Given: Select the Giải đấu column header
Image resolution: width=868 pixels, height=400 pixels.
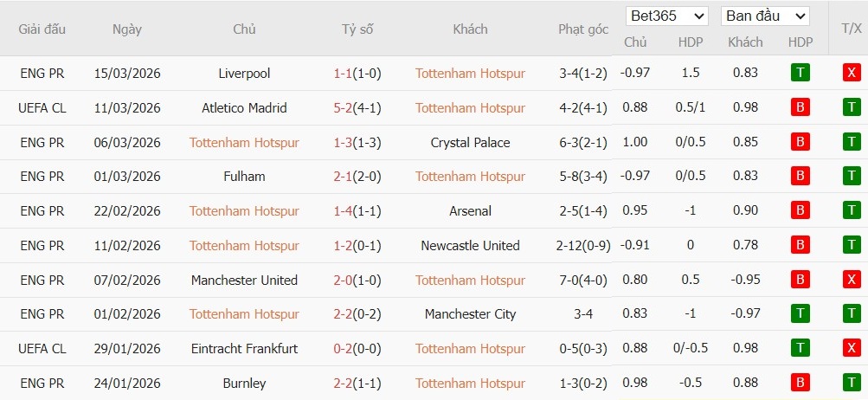Looking at the screenshot, I should coord(42,29).
